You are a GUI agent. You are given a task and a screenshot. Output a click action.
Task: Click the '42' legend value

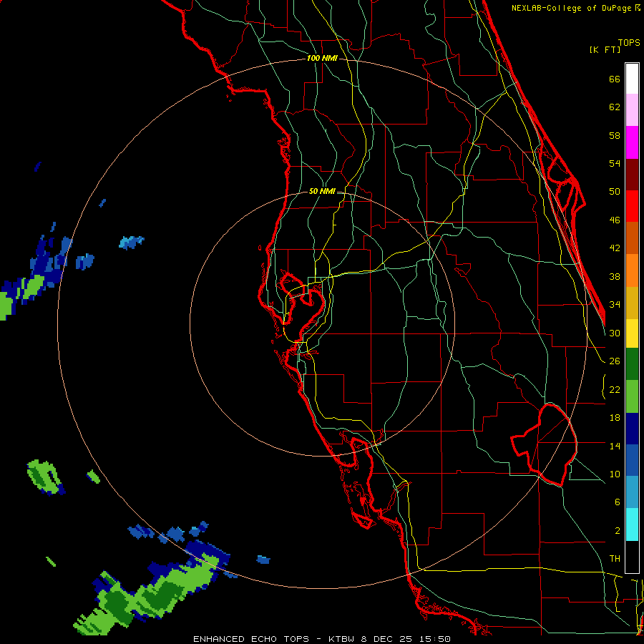[615, 248]
